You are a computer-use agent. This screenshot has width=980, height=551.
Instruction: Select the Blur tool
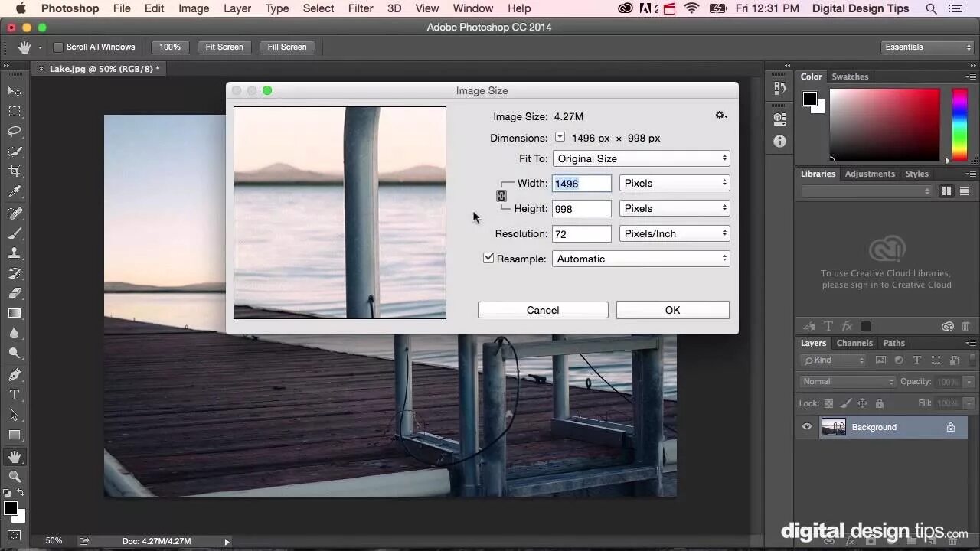click(x=15, y=333)
